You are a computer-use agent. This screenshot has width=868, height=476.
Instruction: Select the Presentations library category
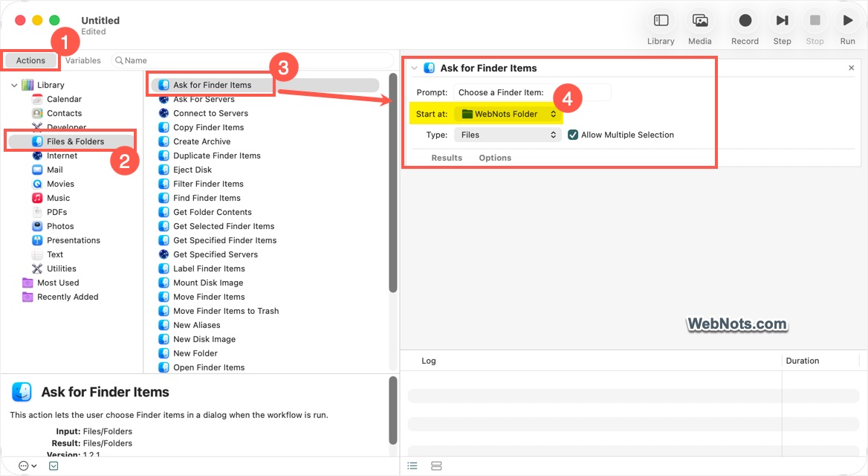pos(73,240)
